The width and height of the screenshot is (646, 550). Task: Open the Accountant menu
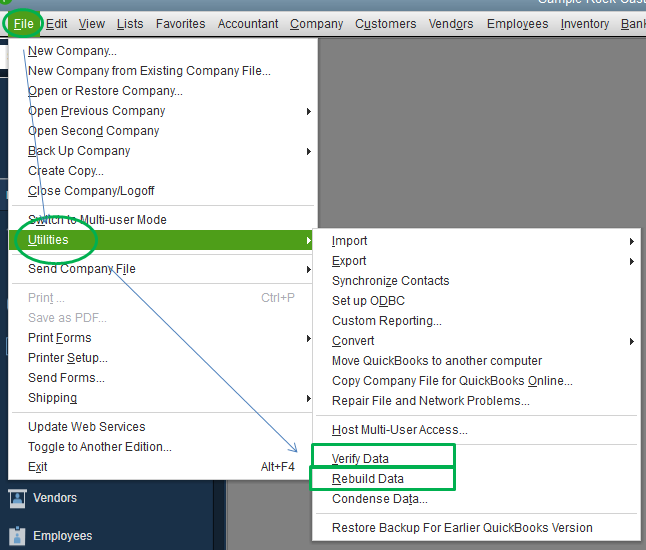coord(248,24)
